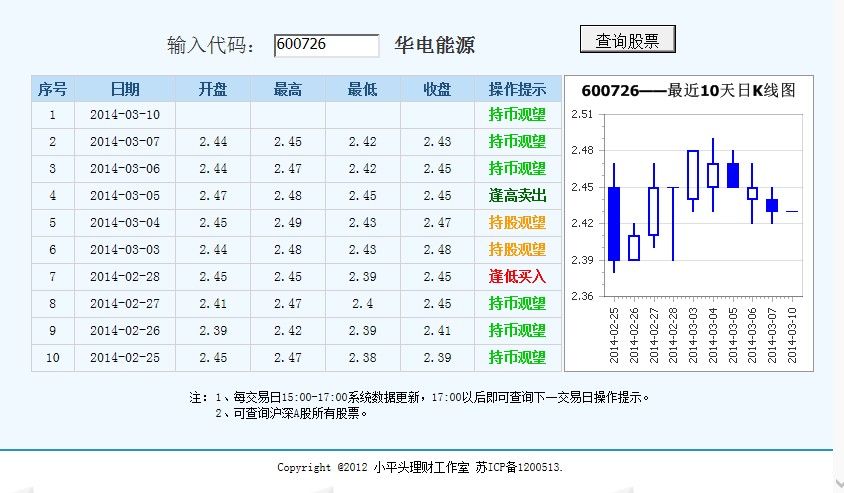Click the 2.51 y-axis label
Screen dimensions: 844x493
coord(582,114)
